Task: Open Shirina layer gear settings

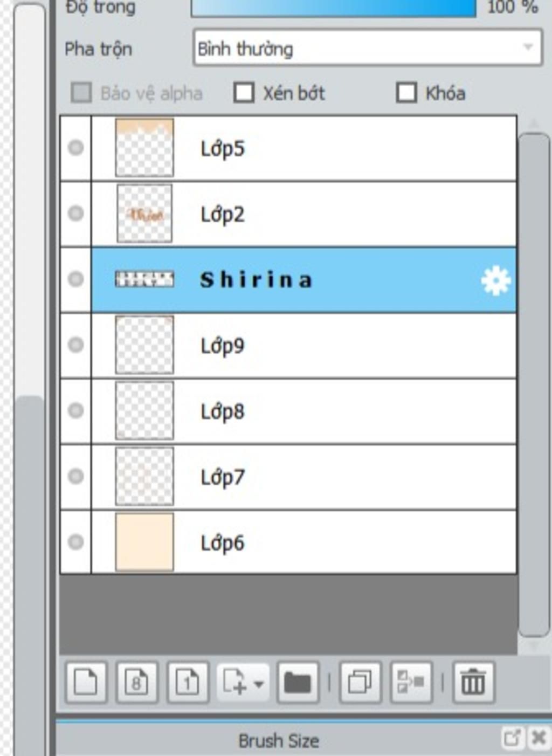Action: point(495,280)
